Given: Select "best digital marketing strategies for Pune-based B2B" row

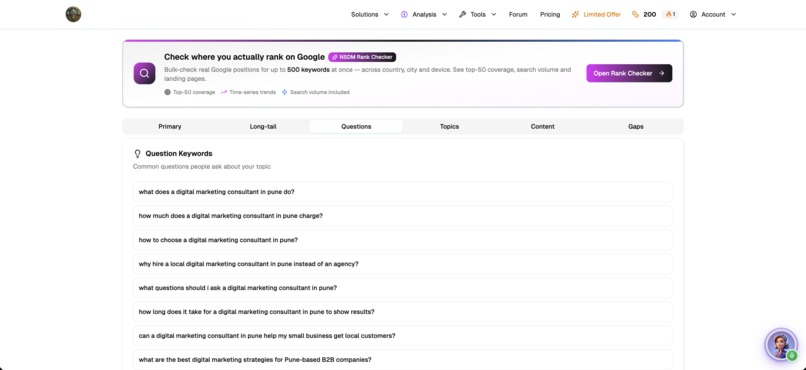Looking at the screenshot, I should 402,360.
